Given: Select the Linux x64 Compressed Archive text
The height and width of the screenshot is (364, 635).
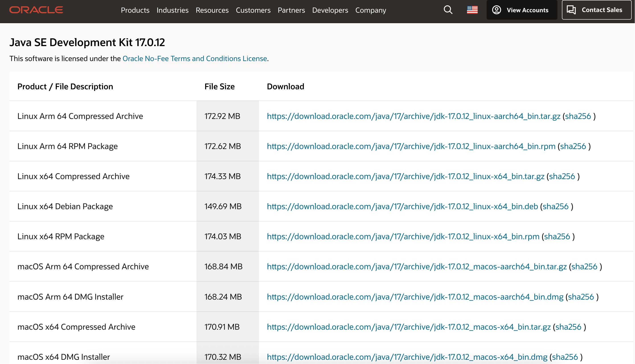Looking at the screenshot, I should pos(73,176).
